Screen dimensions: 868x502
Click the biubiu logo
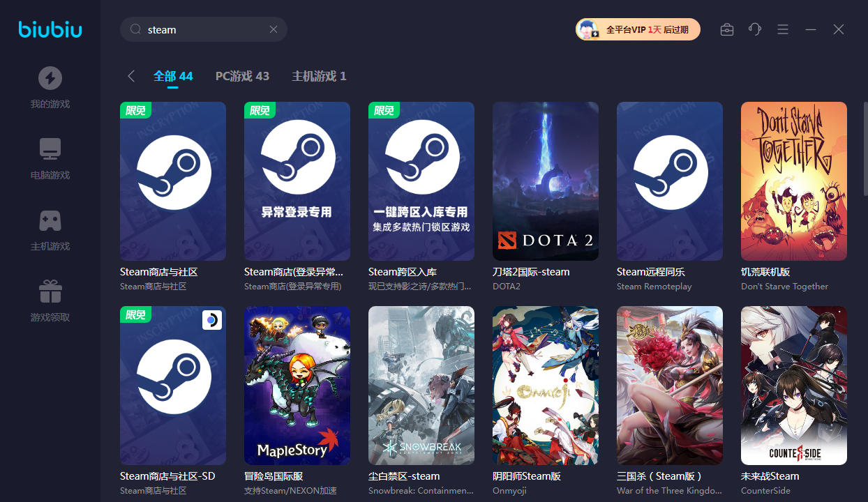[50, 30]
